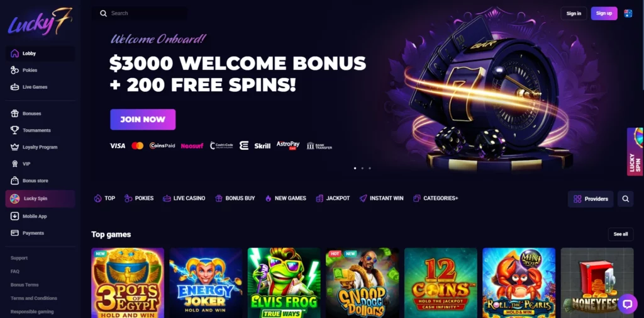Select the second banner carousel dot

click(x=362, y=168)
